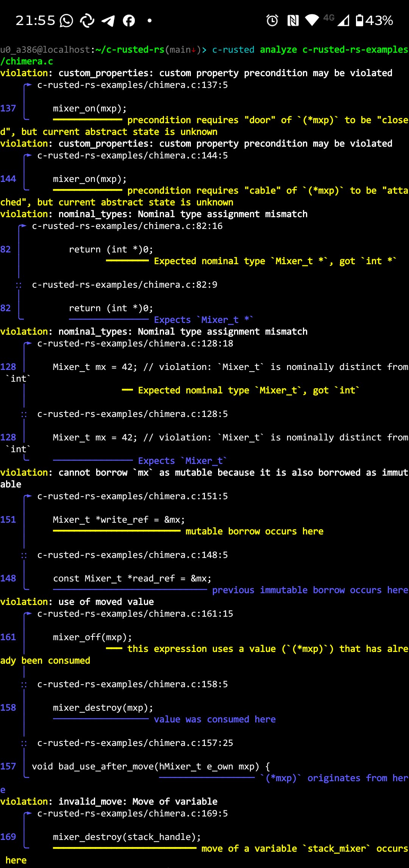
Task: Tap the file location chimera.c:144:5
Action: [133, 155]
